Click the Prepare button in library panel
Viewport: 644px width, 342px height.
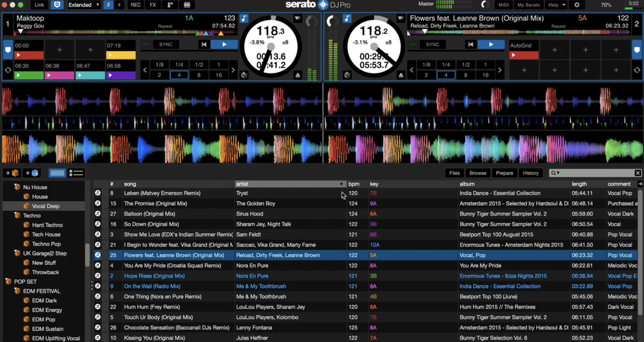[x=504, y=173]
